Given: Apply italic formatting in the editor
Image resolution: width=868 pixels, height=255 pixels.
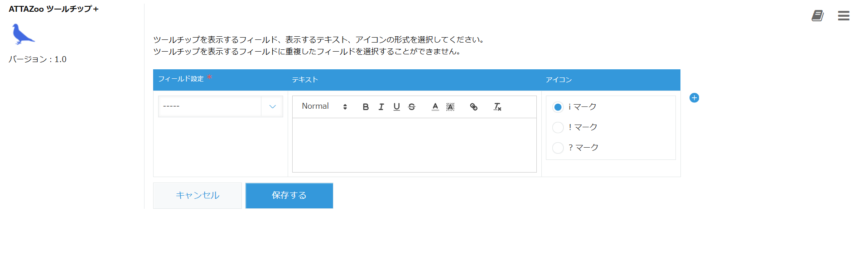Looking at the screenshot, I should [x=381, y=107].
